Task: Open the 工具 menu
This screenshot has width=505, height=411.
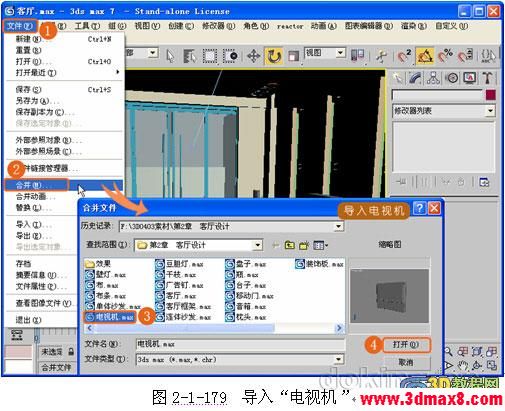Action: pyautogui.click(x=87, y=26)
